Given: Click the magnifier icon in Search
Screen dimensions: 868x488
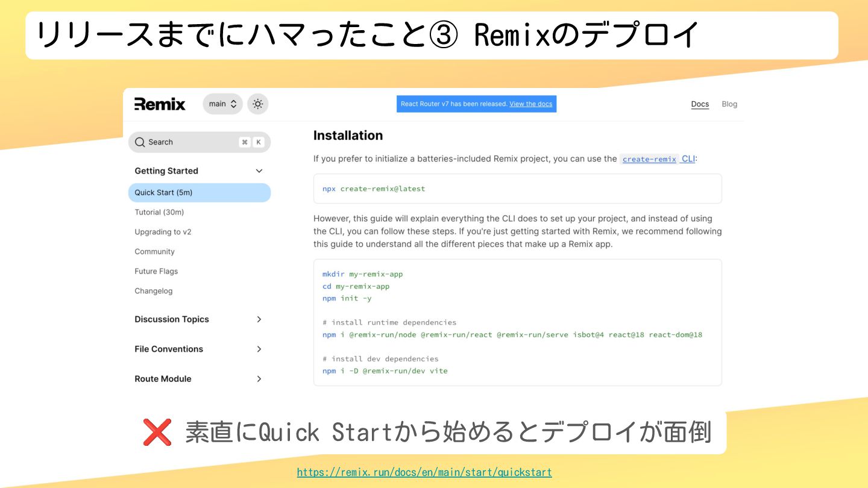Looking at the screenshot, I should [140, 142].
